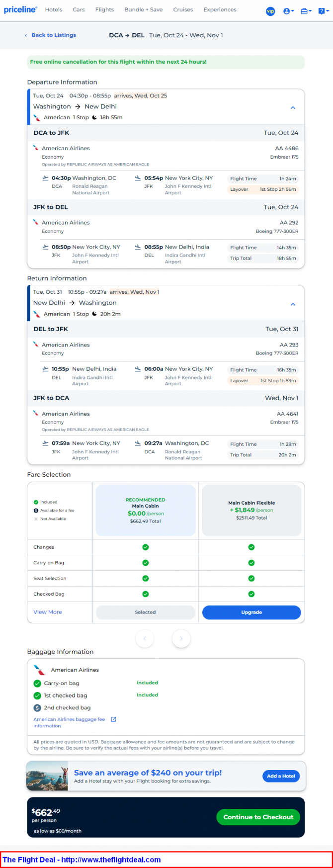Click the Back to Listings link
Viewport: 333px width, 868px height.
[x=54, y=35]
